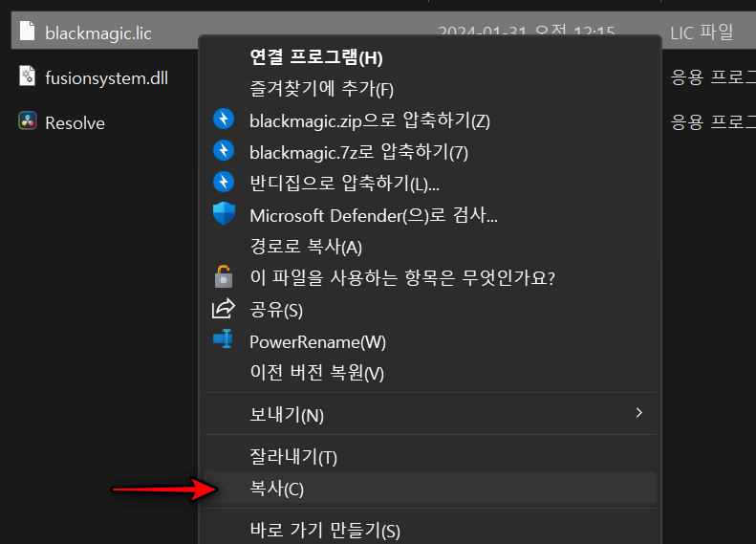
Task: Choose blackmagic.zip으로 압축하기(Z)
Action: [430, 120]
